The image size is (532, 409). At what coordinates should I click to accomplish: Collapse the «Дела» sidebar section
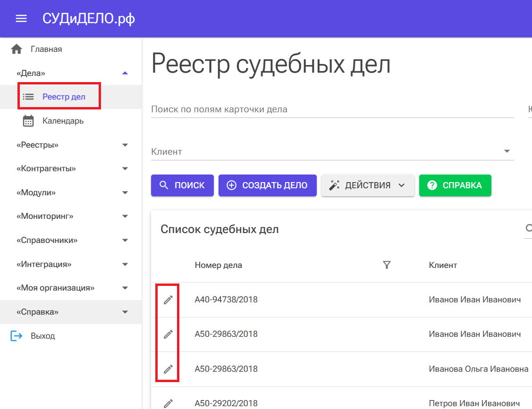pyautogui.click(x=125, y=72)
